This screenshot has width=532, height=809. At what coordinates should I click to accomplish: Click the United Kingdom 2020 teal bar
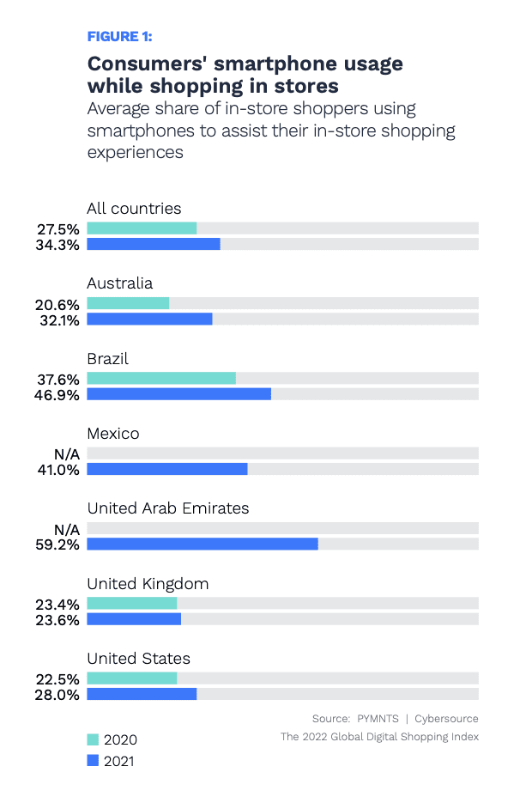click(x=132, y=604)
